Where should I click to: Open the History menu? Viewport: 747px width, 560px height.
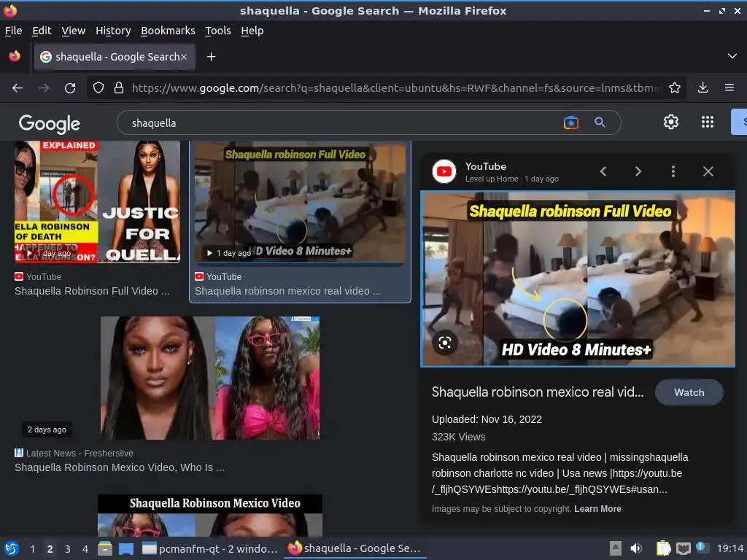(113, 31)
